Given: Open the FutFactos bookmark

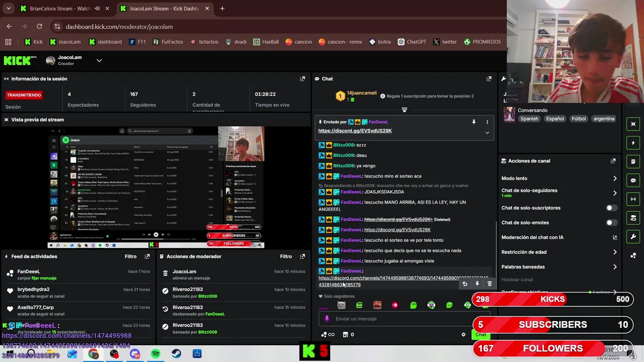Looking at the screenshot, I should pyautogui.click(x=168, y=42).
